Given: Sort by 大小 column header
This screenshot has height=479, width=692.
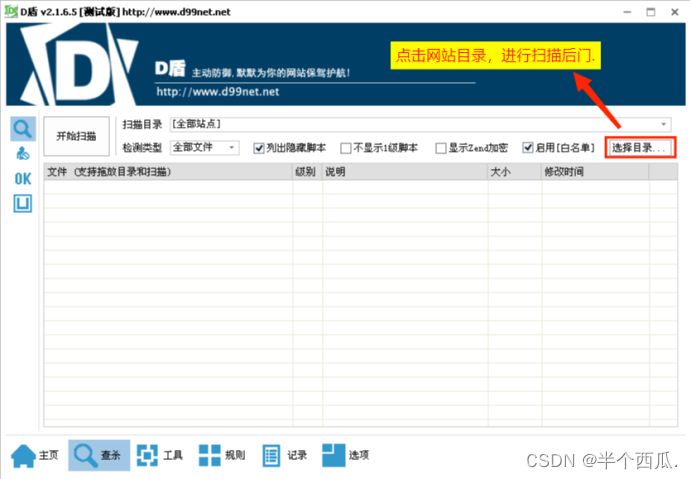Looking at the screenshot, I should click(x=515, y=172).
